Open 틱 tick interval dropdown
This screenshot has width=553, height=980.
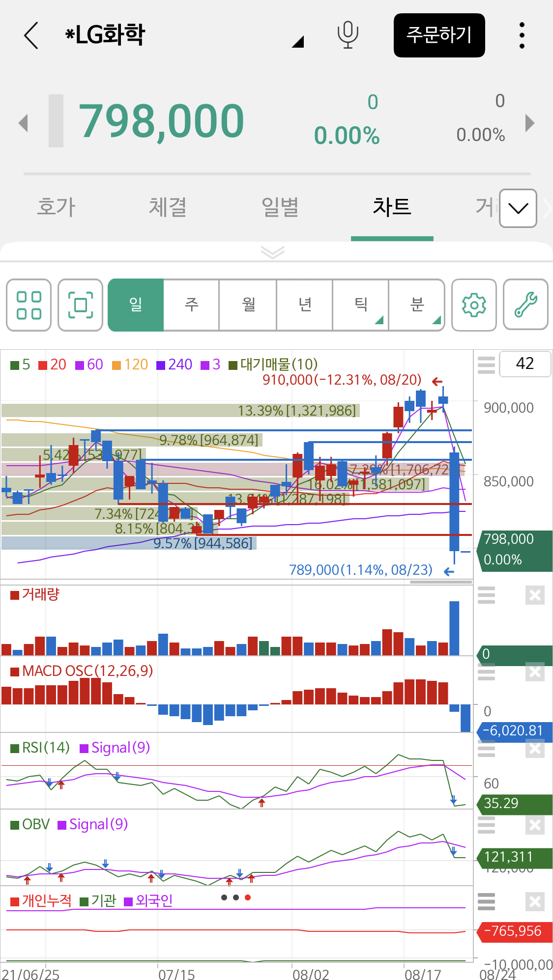[x=361, y=305]
